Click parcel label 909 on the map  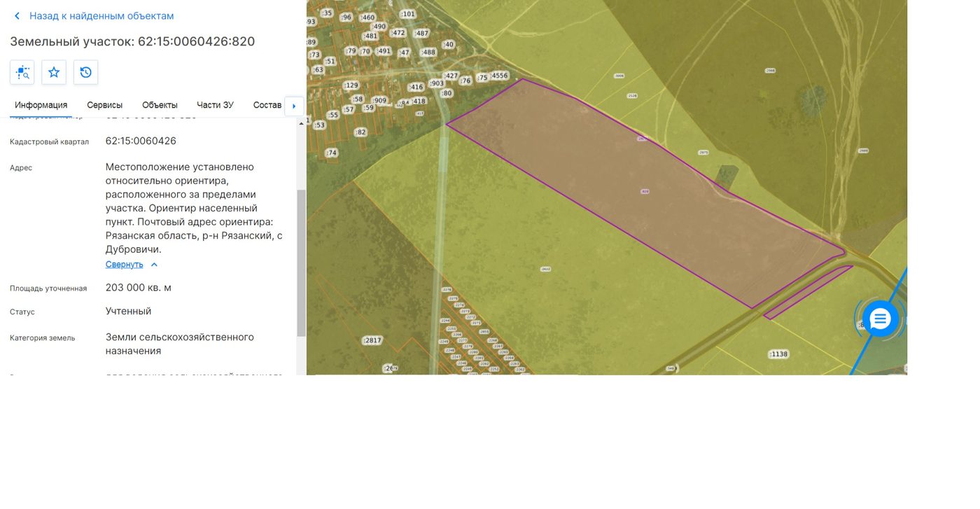[379, 100]
